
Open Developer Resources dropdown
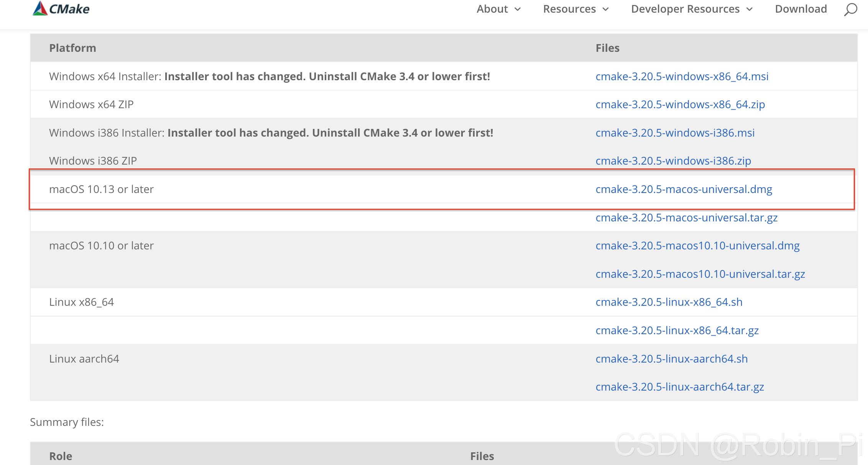point(689,8)
